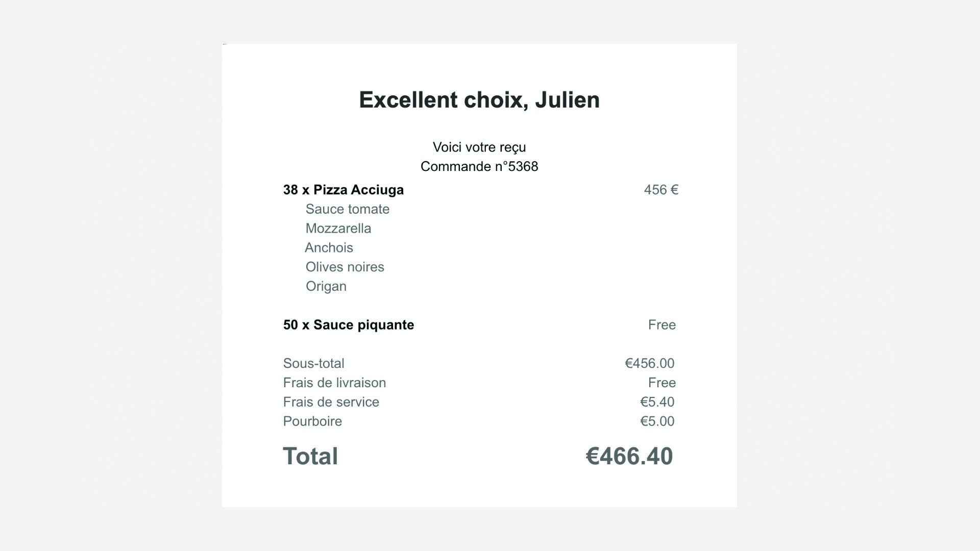Click the "Sauce tomate" ingredient
980x551 pixels.
(348, 209)
